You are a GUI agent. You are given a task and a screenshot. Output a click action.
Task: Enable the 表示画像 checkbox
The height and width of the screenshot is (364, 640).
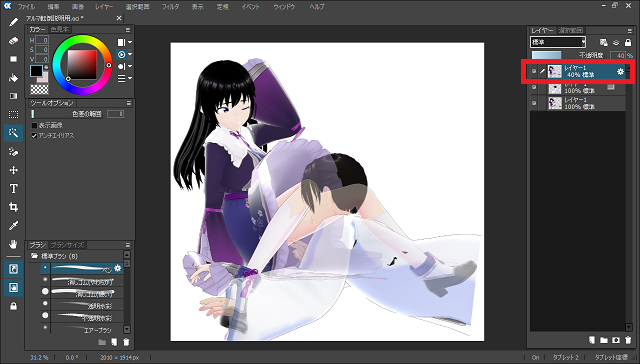35,125
